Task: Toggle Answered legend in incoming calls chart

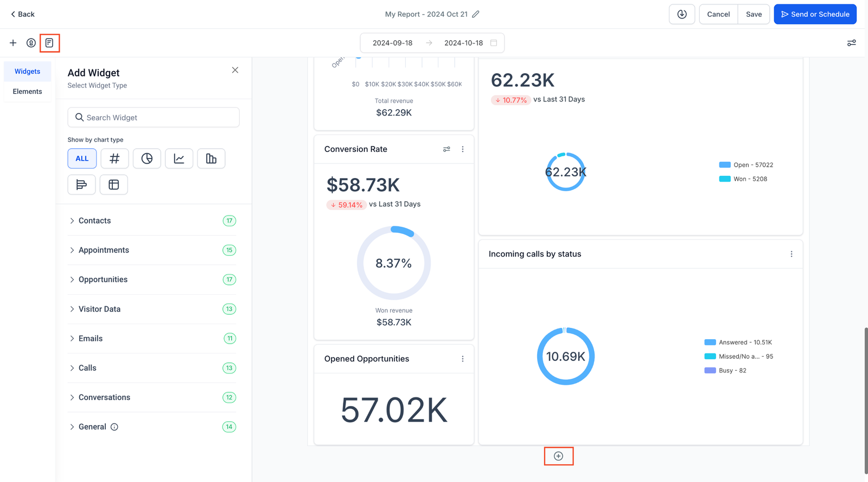Action: click(738, 343)
